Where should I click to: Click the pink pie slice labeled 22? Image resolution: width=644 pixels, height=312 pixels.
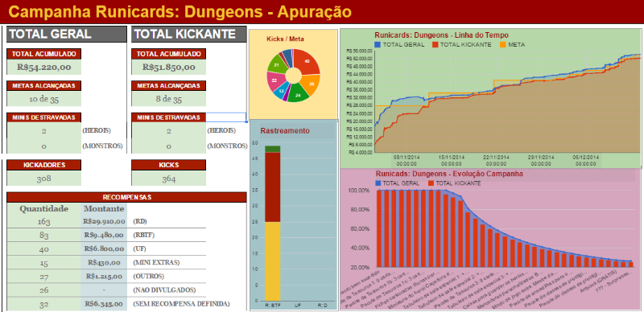(x=275, y=81)
